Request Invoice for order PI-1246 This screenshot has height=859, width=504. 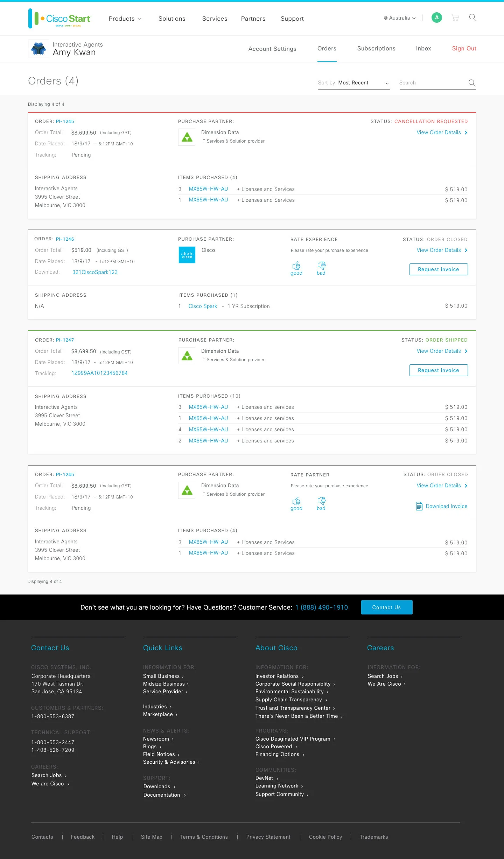pyautogui.click(x=439, y=269)
